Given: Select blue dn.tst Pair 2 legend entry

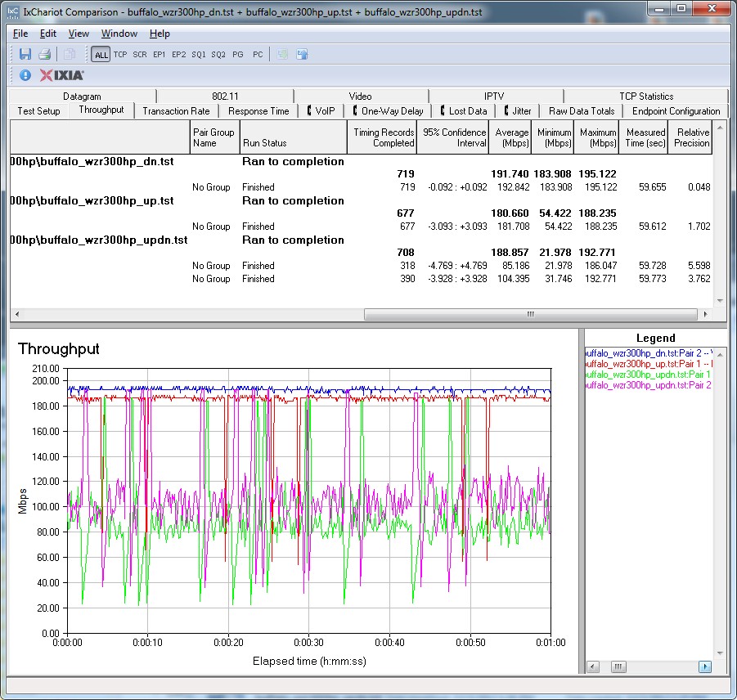Looking at the screenshot, I should (649, 353).
